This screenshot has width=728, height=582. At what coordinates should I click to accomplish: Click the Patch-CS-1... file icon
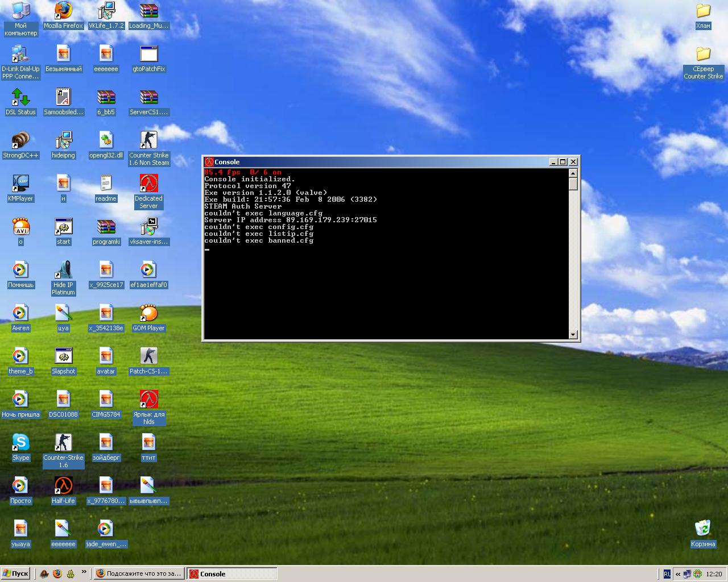pos(148,361)
